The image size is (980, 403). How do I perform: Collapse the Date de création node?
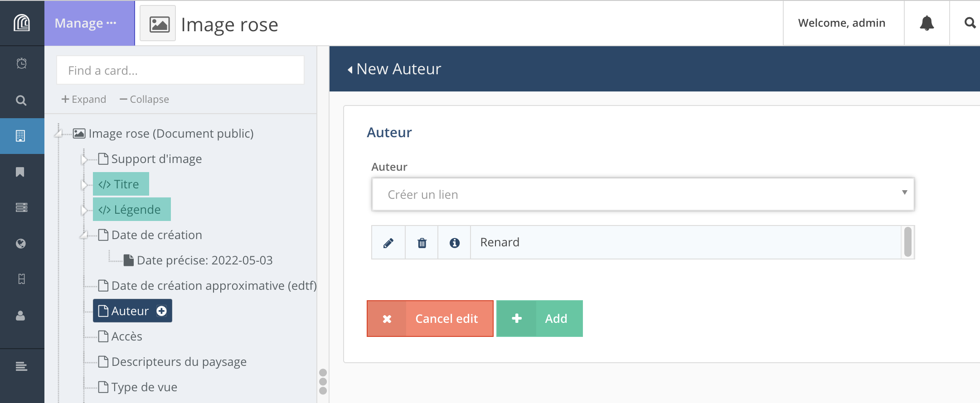click(x=84, y=235)
